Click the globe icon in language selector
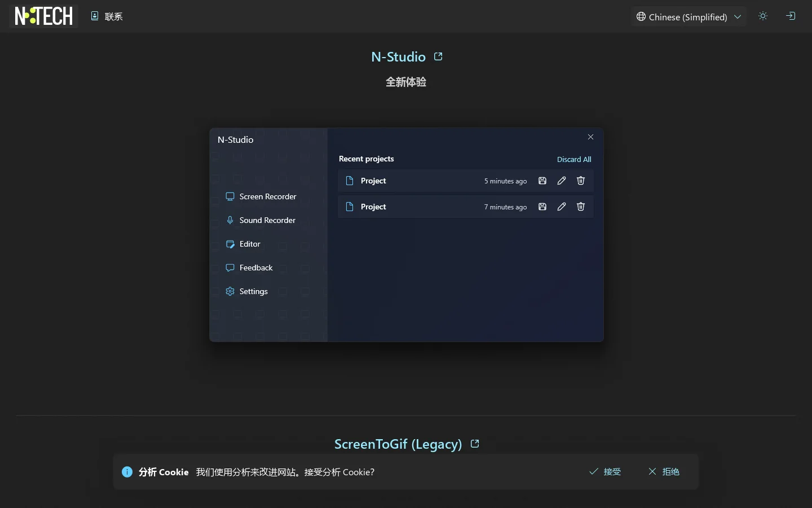The width and height of the screenshot is (812, 508). pyautogui.click(x=641, y=17)
